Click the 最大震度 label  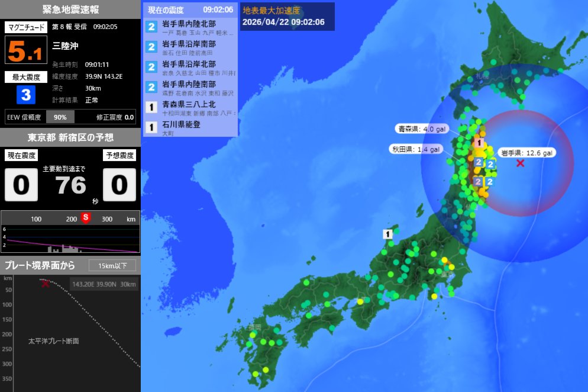coord(26,77)
